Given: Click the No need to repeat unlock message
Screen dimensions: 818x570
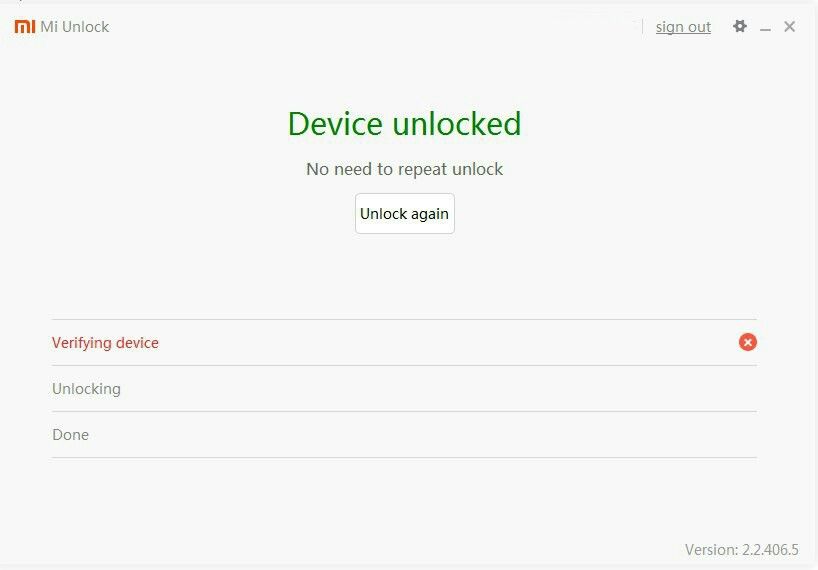Looking at the screenshot, I should tap(404, 169).
